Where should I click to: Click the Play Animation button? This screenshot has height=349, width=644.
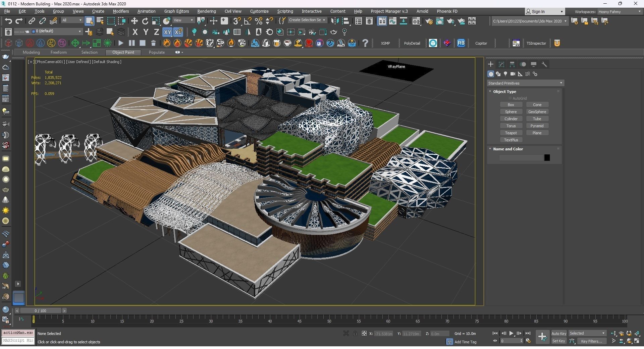[511, 334]
